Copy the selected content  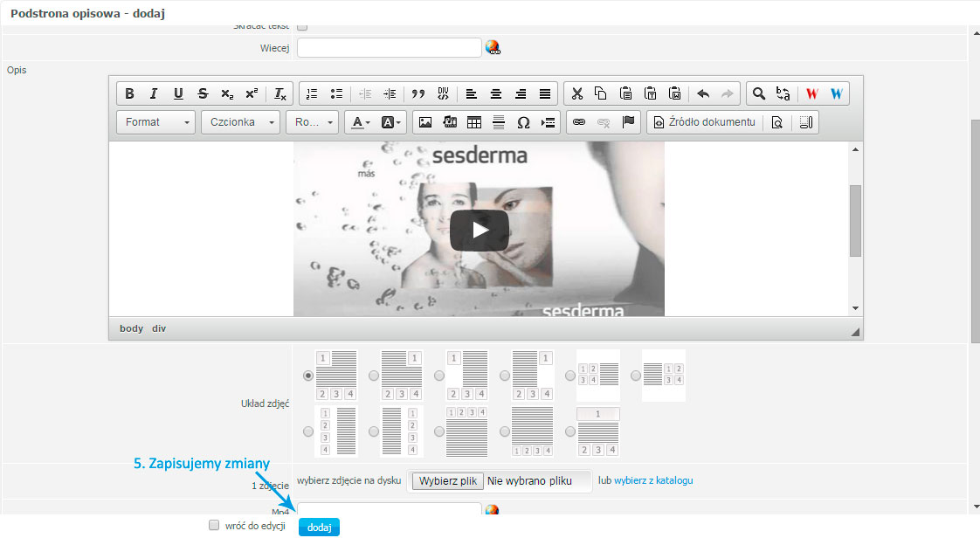(x=601, y=93)
